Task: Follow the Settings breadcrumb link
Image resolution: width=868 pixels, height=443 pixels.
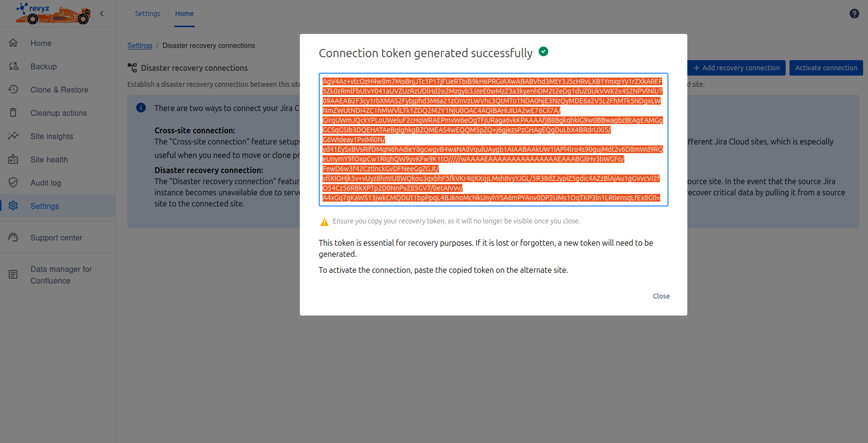Action: (x=139, y=46)
